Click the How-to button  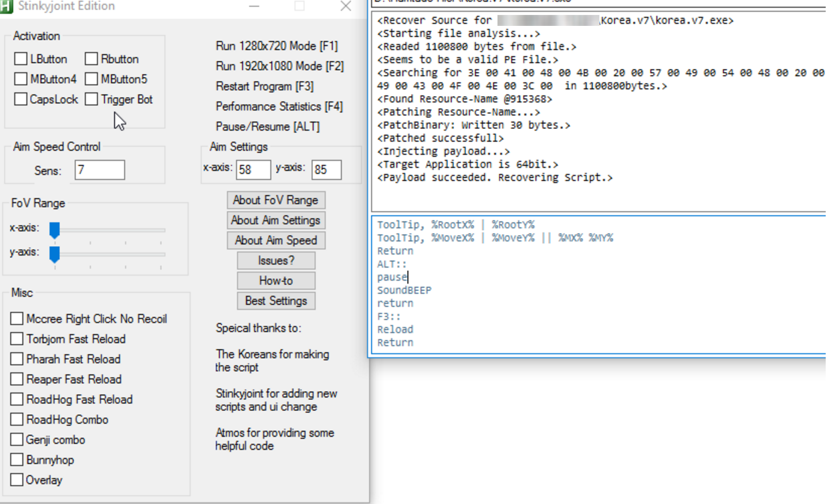click(x=276, y=281)
